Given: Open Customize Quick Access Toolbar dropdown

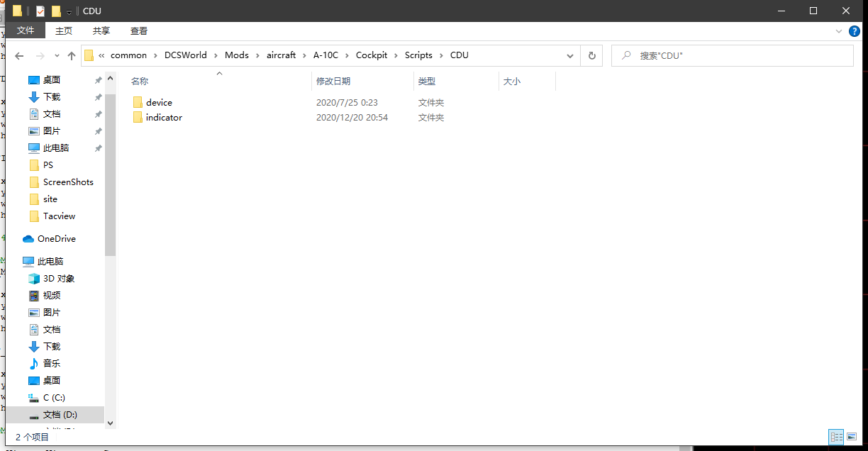Looking at the screenshot, I should pos(69,12).
